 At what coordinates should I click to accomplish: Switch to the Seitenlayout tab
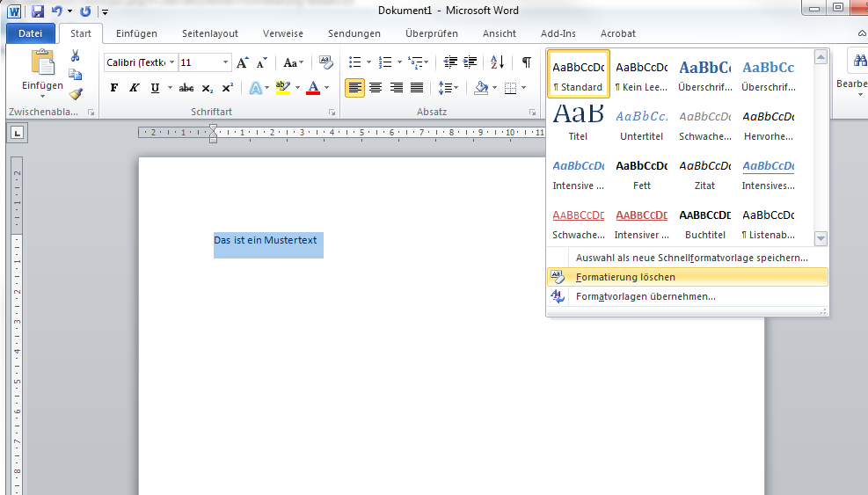point(209,33)
